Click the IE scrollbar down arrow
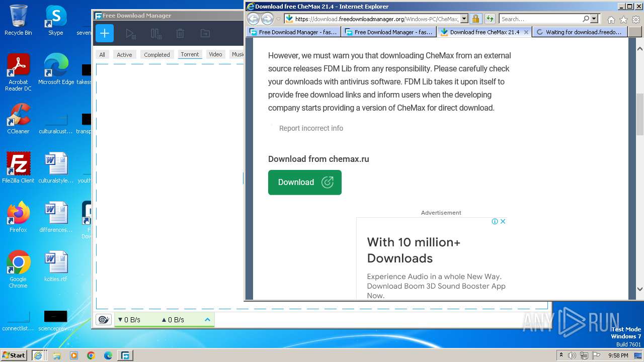The height and width of the screenshot is (362, 644). pyautogui.click(x=640, y=289)
